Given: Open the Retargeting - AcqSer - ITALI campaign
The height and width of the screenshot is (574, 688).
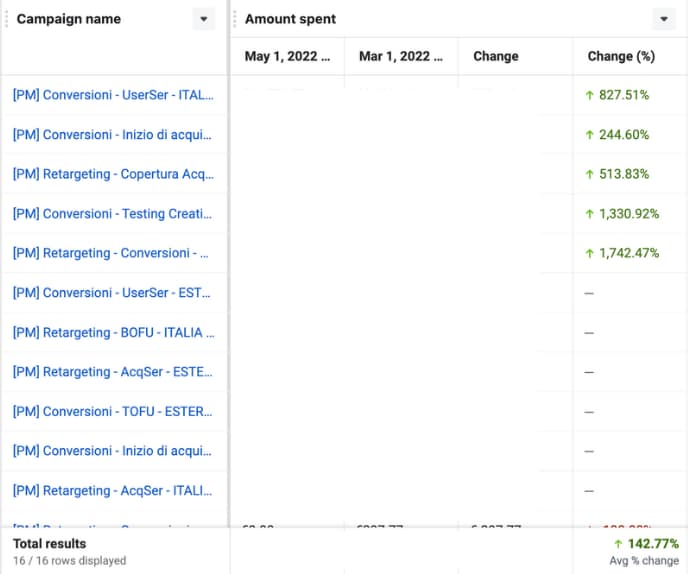Looking at the screenshot, I should coord(113,490).
